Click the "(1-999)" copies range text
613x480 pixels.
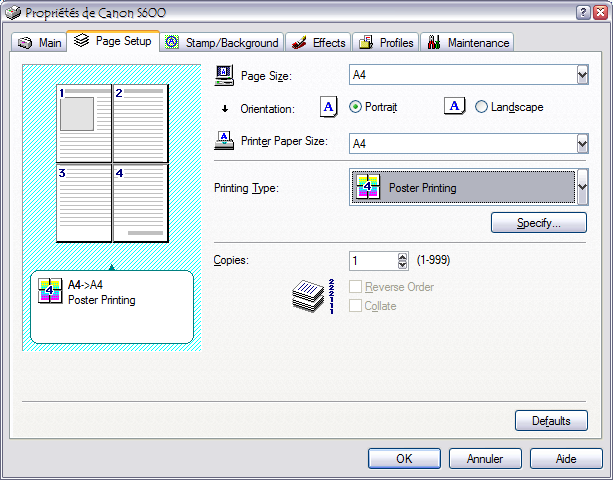click(434, 260)
